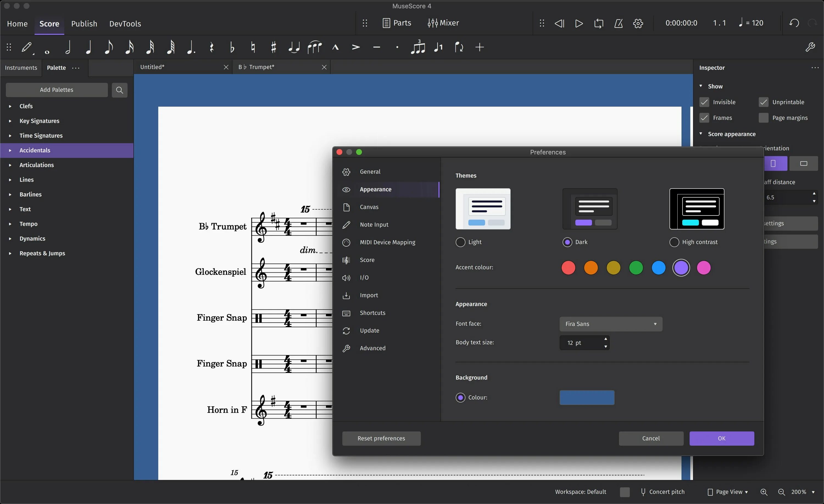The height and width of the screenshot is (504, 824).
Task: Toggle loop playback icon
Action: (x=598, y=23)
